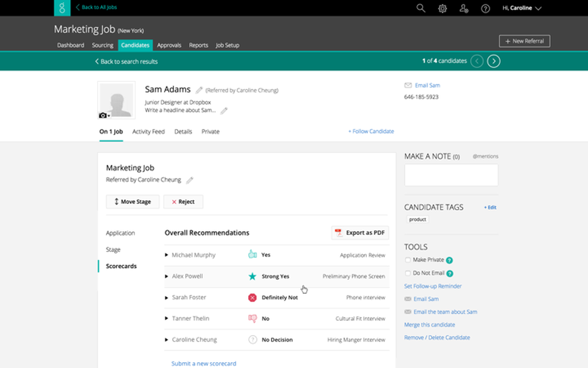Click the Reject button

(183, 201)
